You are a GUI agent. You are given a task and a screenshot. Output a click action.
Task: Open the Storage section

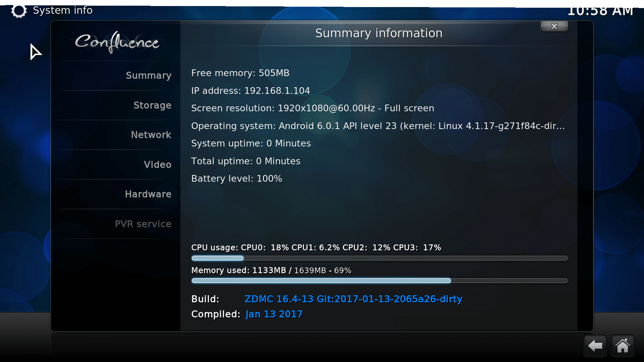pyautogui.click(x=152, y=105)
